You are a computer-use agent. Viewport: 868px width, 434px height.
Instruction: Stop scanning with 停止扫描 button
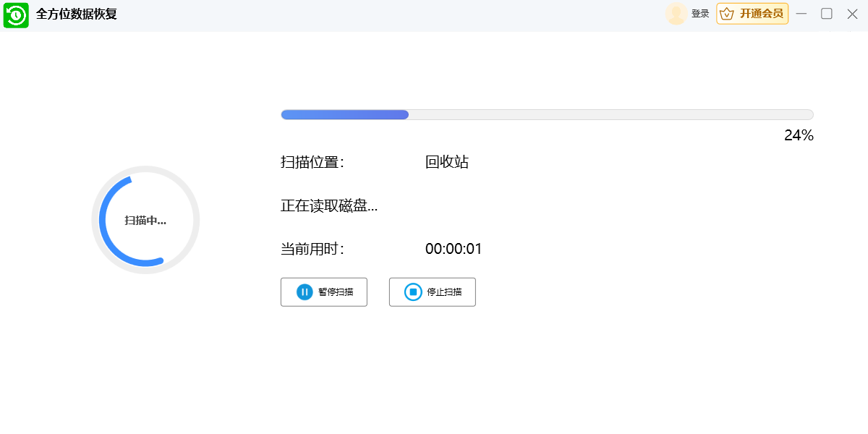(433, 292)
